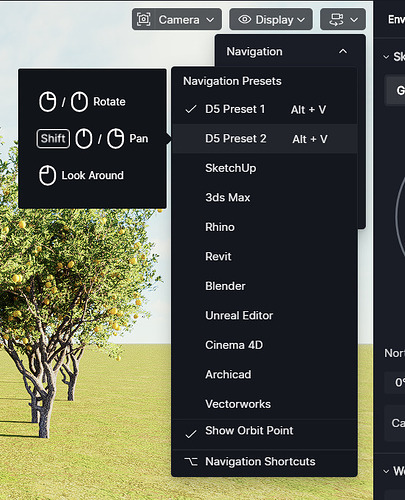Open dropdown arrow beside camera sync icon
The image size is (405, 500).
point(354,20)
